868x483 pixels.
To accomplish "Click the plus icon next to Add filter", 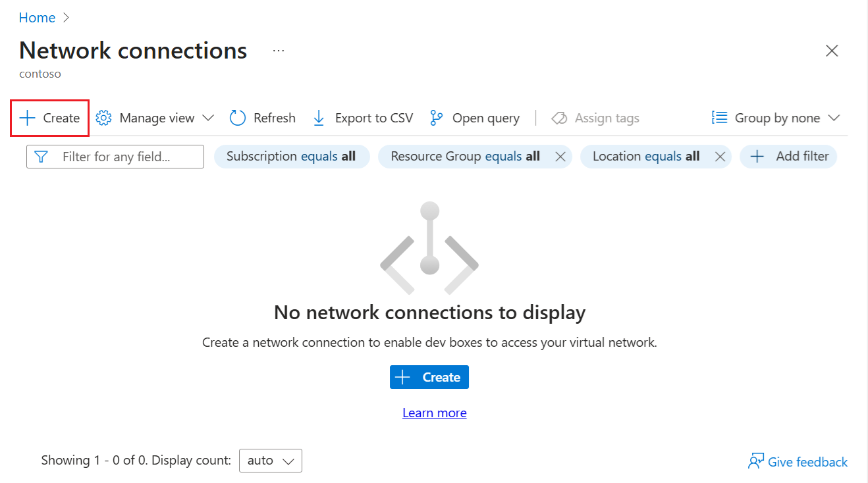I will (756, 157).
